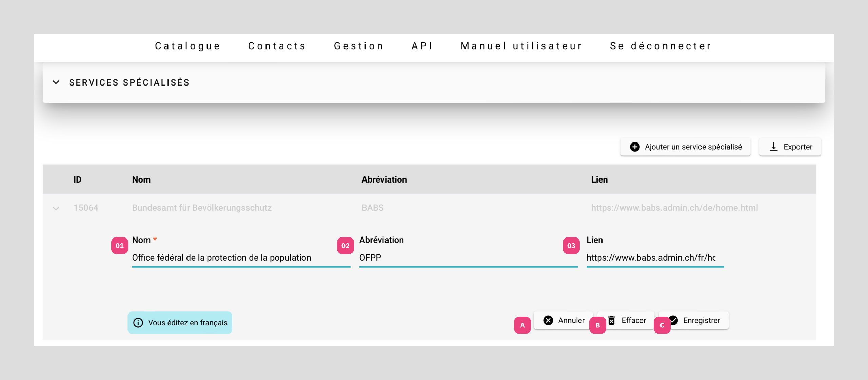868x380 pixels.
Task: Click the checkmark icon on Enregistrer
Action: pos(674,320)
